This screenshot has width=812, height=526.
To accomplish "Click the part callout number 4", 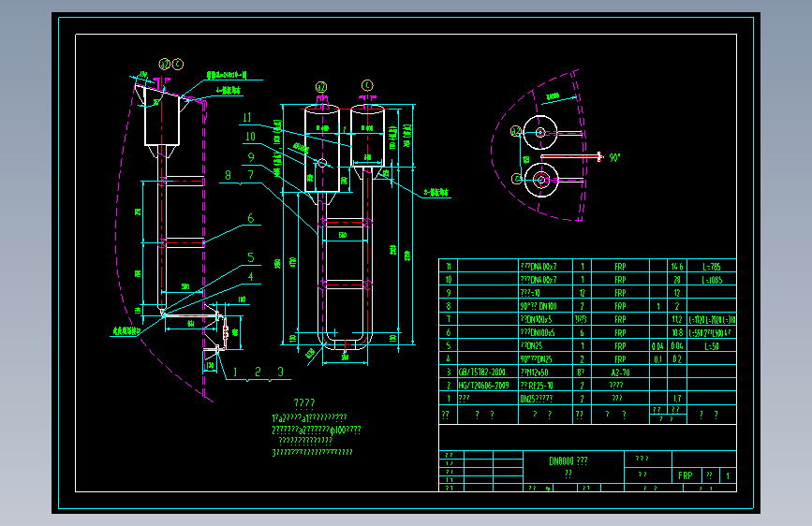I will click(x=251, y=276).
